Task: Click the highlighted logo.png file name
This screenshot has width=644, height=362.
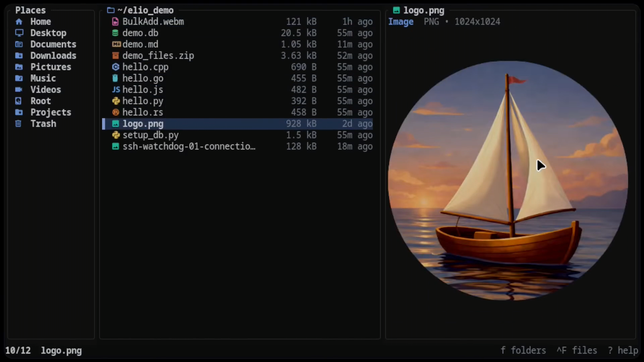Action: (x=143, y=124)
